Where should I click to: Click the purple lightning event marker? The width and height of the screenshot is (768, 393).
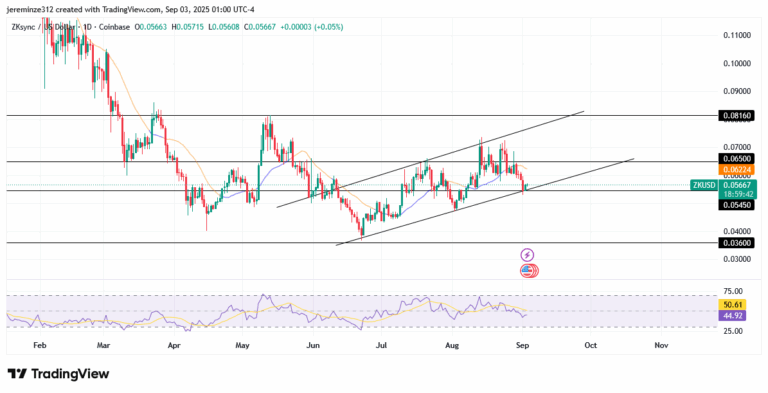tap(527, 255)
